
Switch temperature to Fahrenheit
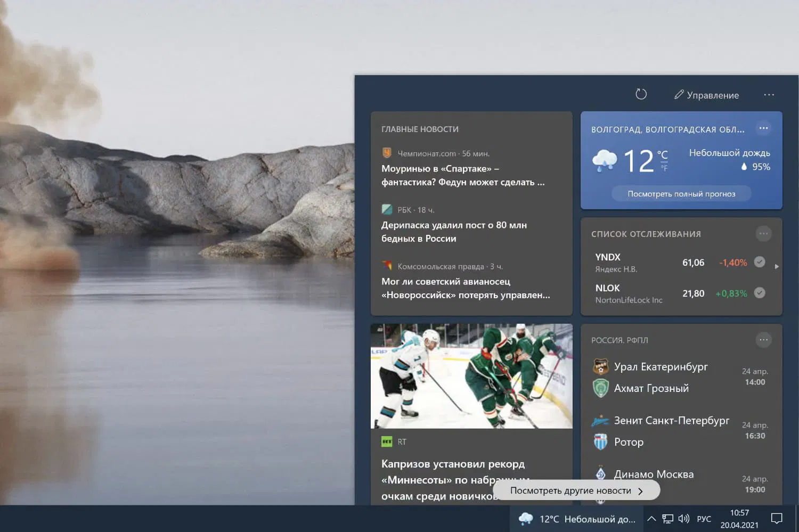point(664,168)
